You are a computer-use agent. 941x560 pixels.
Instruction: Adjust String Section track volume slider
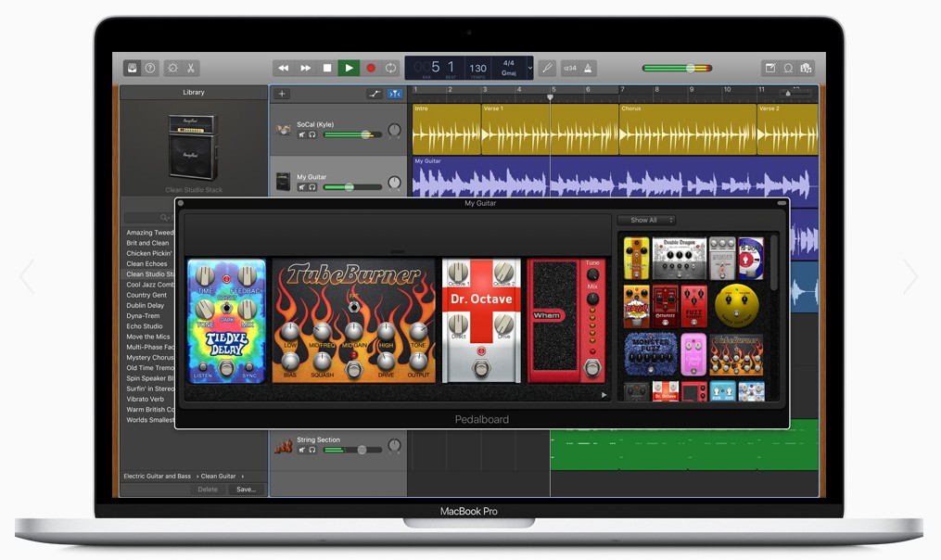(353, 450)
